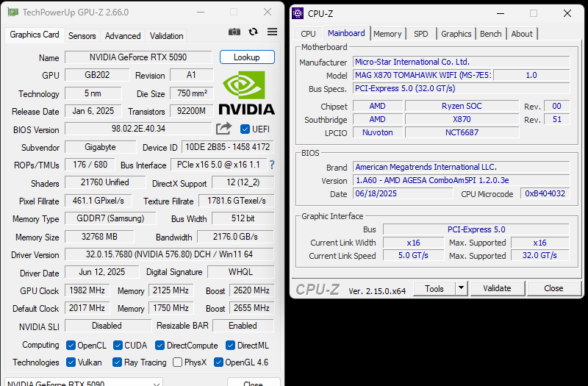Screen dimensions: 588x386
Task: Click the Validate button in CPU-Z
Action: tap(497, 288)
